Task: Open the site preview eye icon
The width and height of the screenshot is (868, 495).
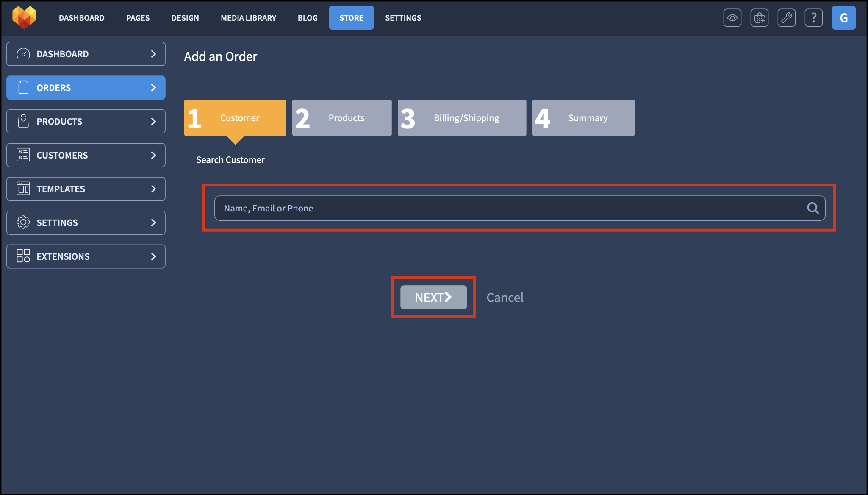Action: [732, 18]
